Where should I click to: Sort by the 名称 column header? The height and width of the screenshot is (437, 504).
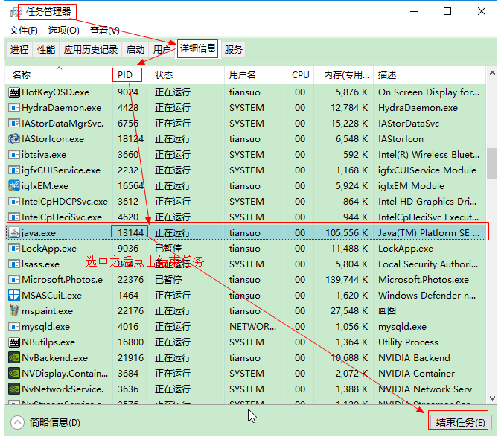59,75
